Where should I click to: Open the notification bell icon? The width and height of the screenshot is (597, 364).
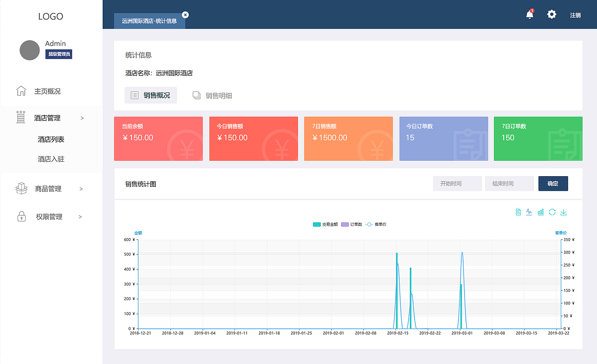(x=529, y=14)
